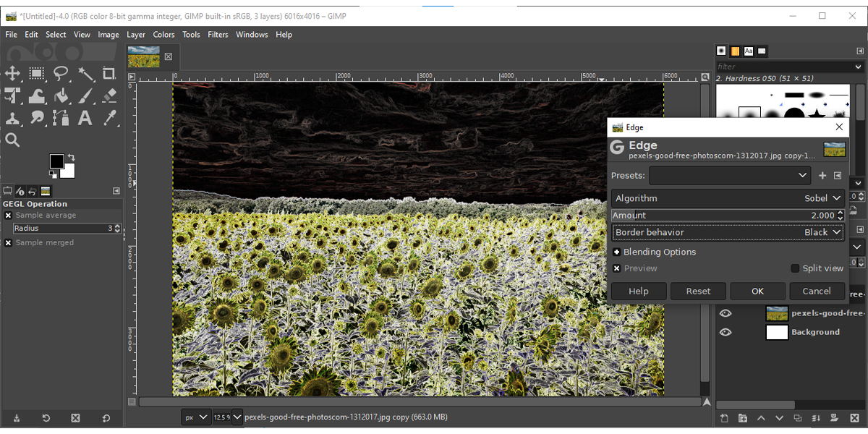868x434 pixels.
Task: Select the Fuzzy Select (magic wand) tool
Action: tap(87, 73)
